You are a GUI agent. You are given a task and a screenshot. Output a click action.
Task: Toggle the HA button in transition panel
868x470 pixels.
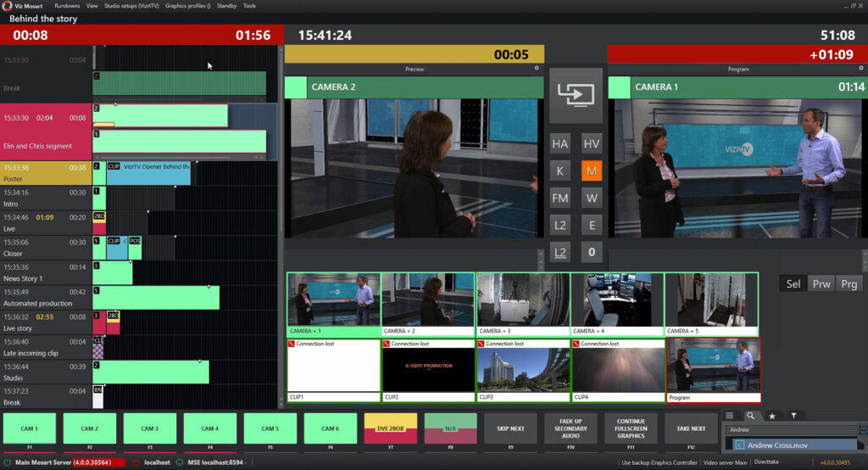[x=560, y=144]
